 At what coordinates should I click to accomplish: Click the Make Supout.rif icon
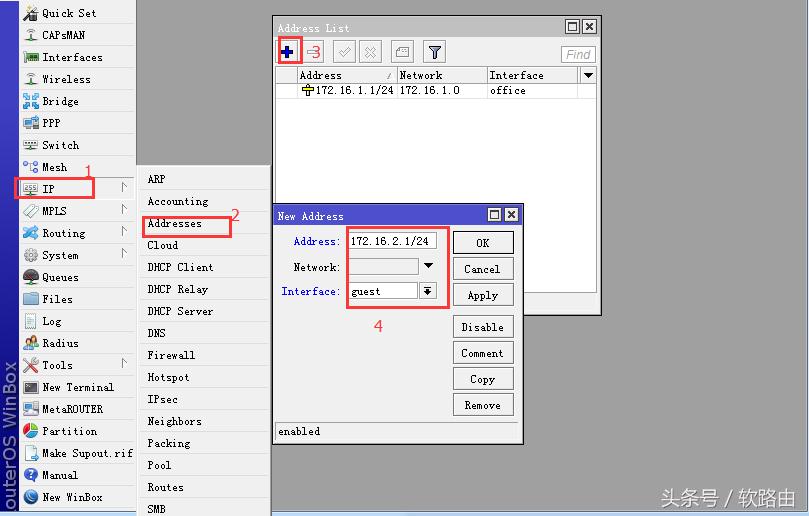click(31, 453)
